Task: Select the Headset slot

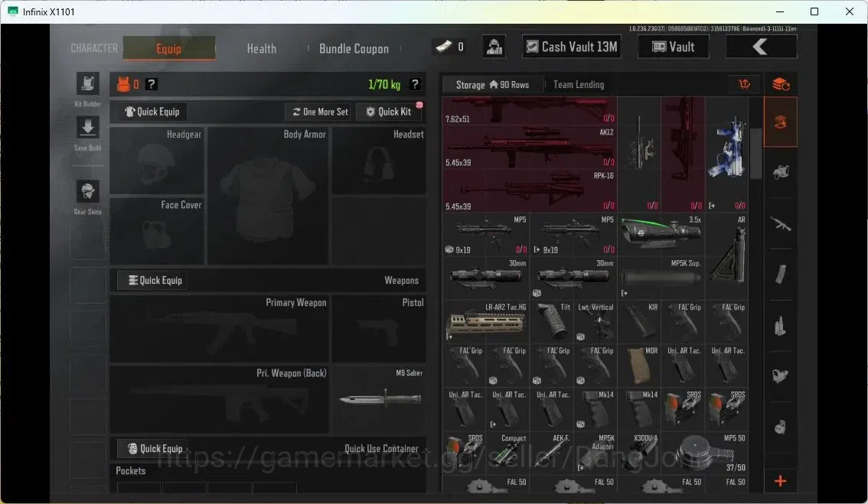Action: [379, 161]
